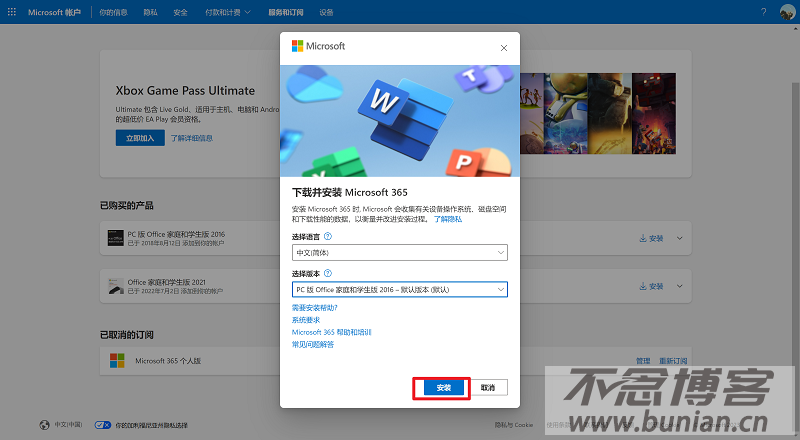
Task: Open the 设备 tab
Action: 326,12
